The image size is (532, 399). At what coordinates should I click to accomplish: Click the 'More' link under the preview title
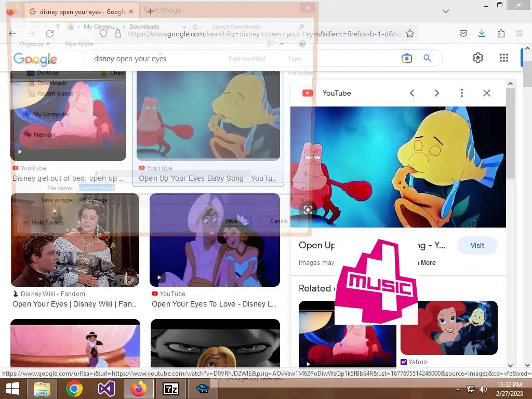click(428, 262)
